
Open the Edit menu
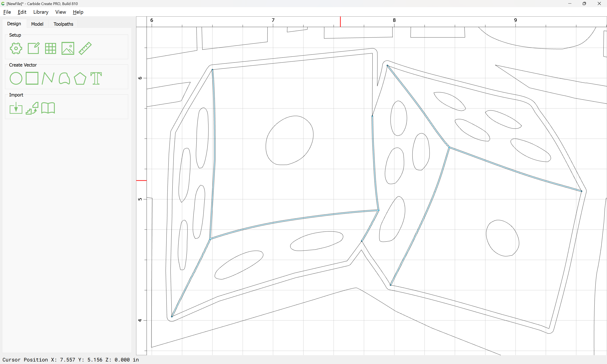click(x=22, y=12)
